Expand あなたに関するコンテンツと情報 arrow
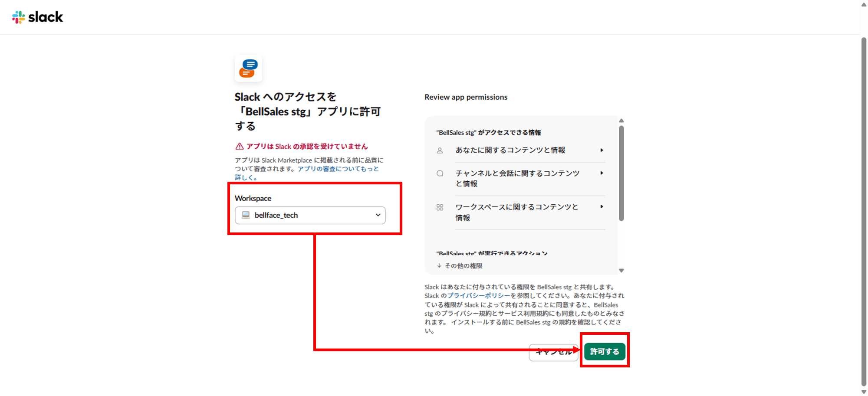Viewport: 868px width, 396px height. (x=602, y=150)
